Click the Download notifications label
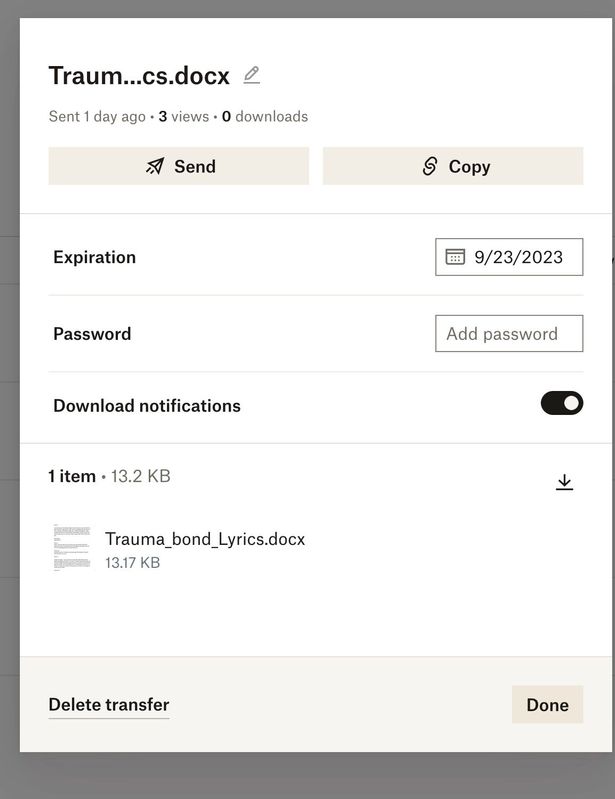Image resolution: width=615 pixels, height=799 pixels. 147,406
